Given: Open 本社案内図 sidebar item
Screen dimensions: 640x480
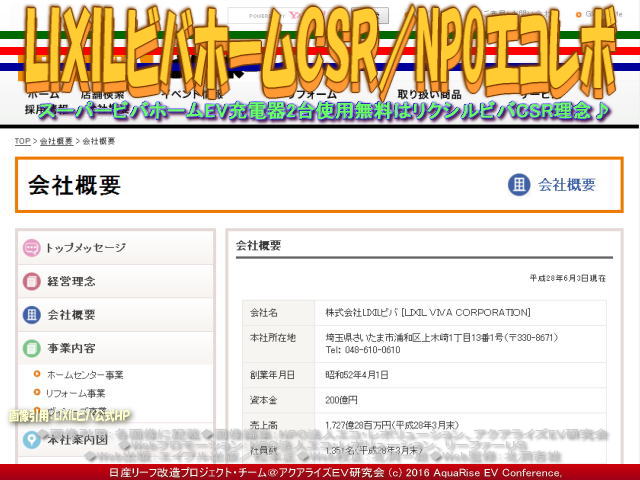Looking at the screenshot, I should [116, 440].
